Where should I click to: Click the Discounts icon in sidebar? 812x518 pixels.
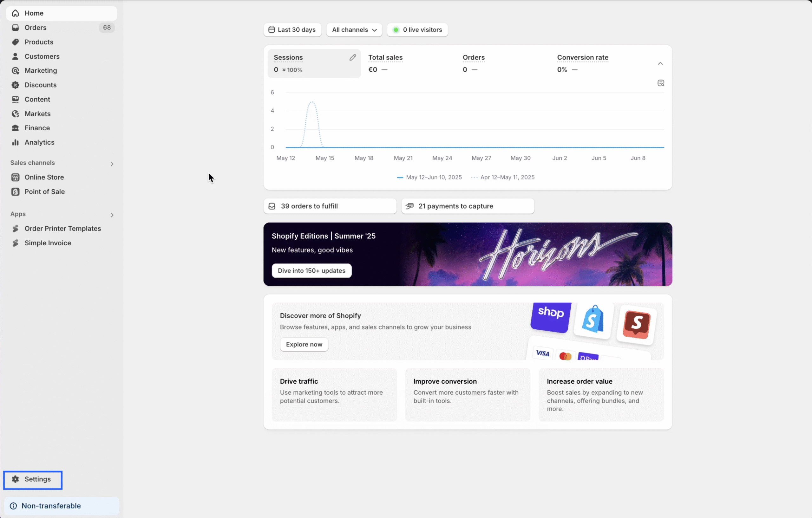click(x=16, y=85)
